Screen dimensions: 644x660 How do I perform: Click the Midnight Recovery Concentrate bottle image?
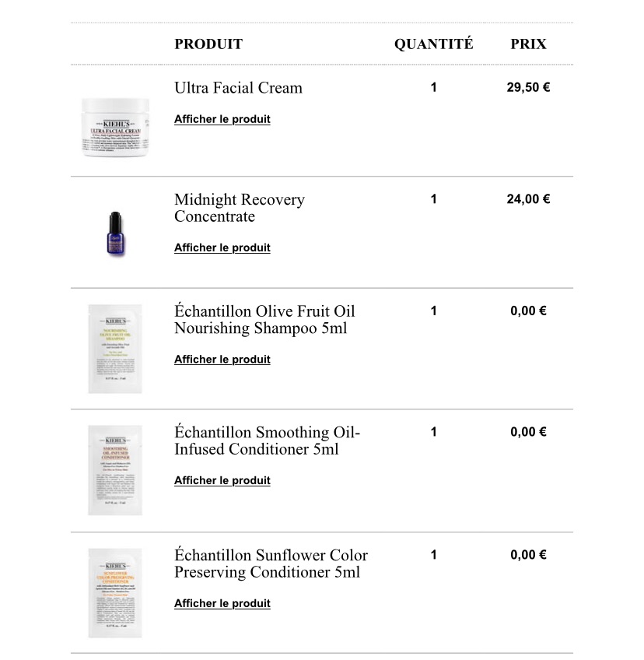point(116,233)
